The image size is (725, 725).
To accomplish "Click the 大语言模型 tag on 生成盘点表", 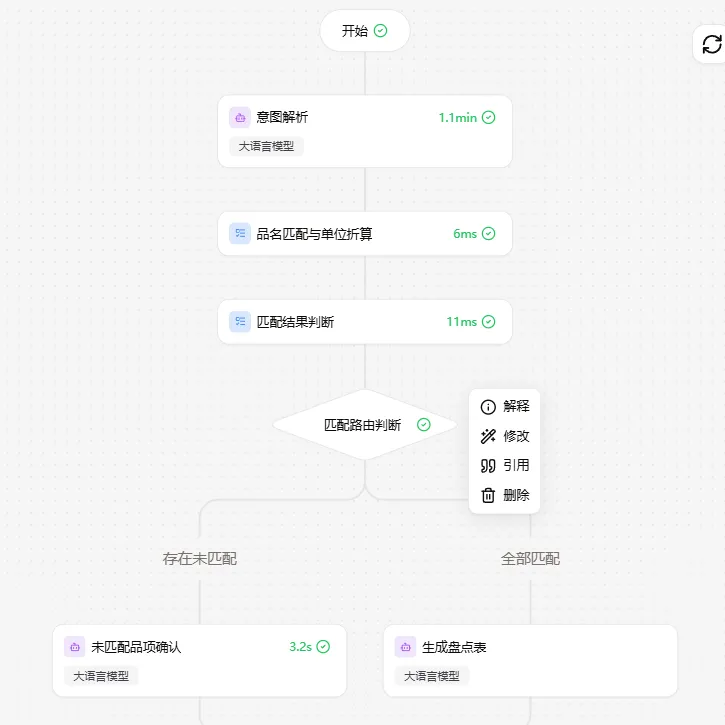I will pyautogui.click(x=432, y=676).
